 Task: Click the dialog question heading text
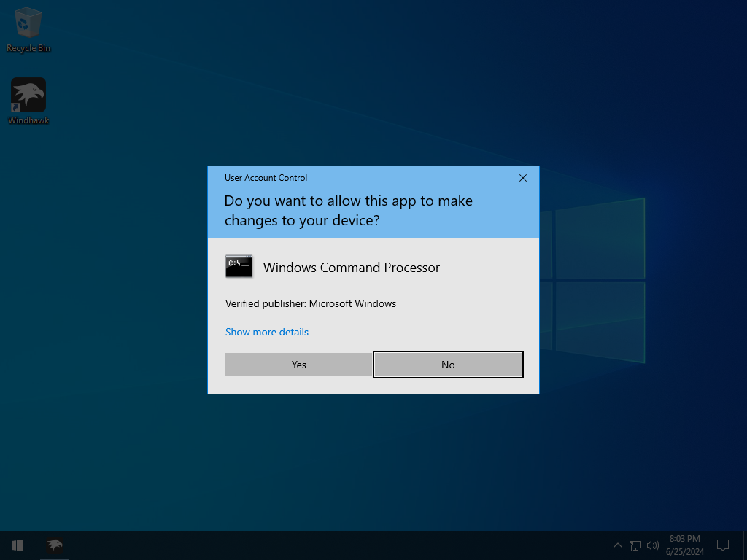tap(348, 211)
